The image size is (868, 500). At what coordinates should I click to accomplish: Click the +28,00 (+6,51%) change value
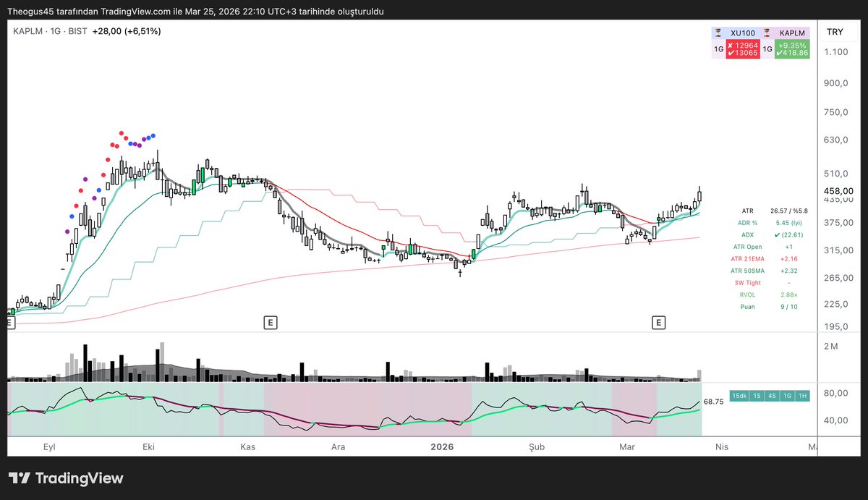pyautogui.click(x=127, y=31)
